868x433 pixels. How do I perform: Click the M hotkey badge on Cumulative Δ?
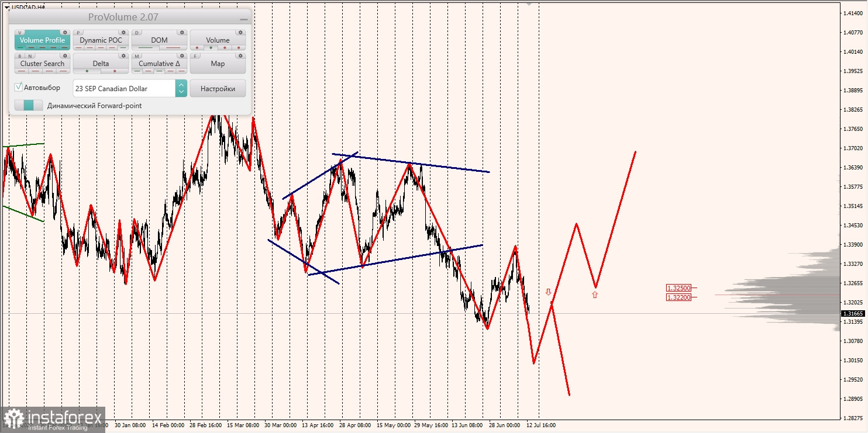tap(137, 56)
